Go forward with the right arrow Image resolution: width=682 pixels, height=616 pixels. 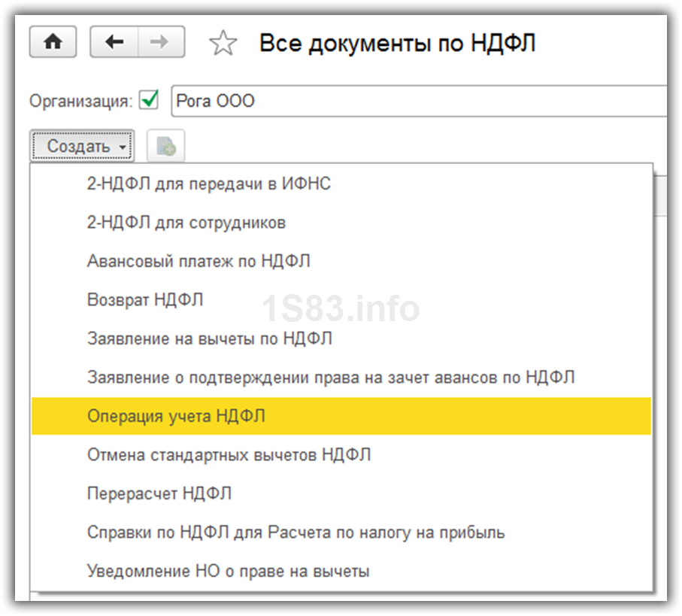coord(159,43)
